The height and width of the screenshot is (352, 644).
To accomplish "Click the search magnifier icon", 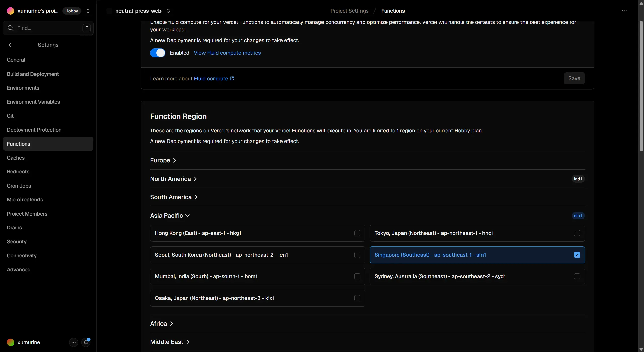I will pyautogui.click(x=10, y=28).
